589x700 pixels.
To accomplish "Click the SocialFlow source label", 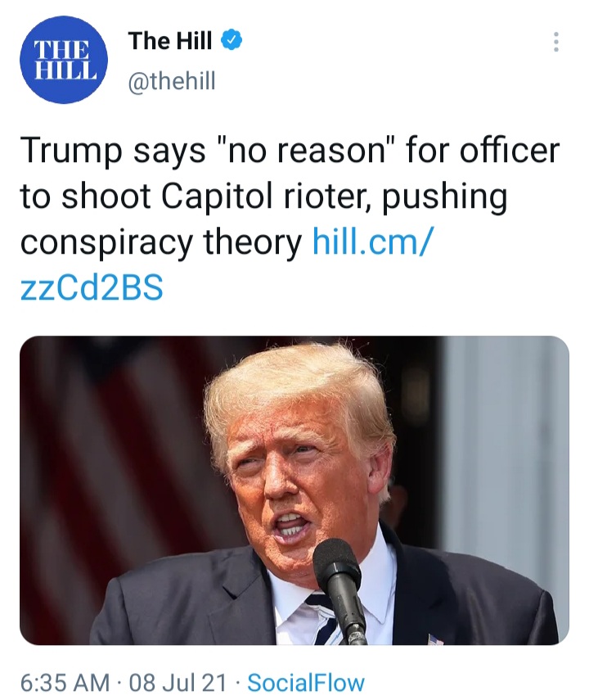I will [306, 683].
